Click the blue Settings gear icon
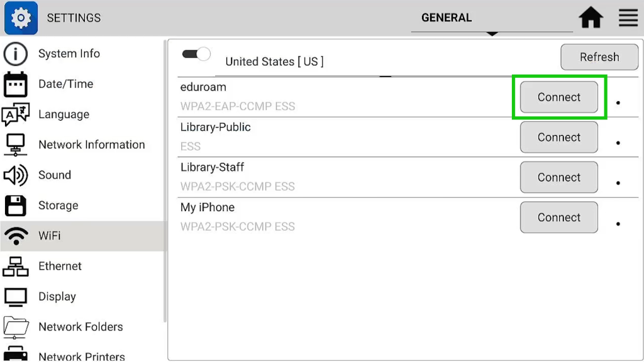This screenshot has height=362, width=644. [x=21, y=18]
